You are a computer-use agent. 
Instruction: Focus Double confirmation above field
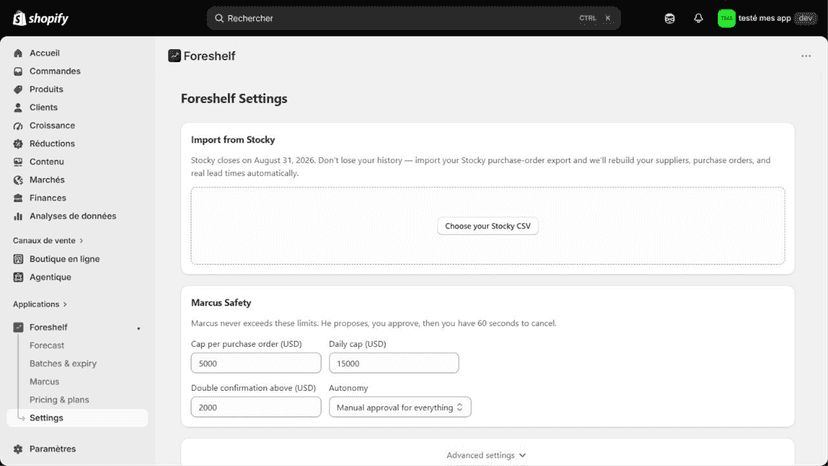pyautogui.click(x=256, y=407)
